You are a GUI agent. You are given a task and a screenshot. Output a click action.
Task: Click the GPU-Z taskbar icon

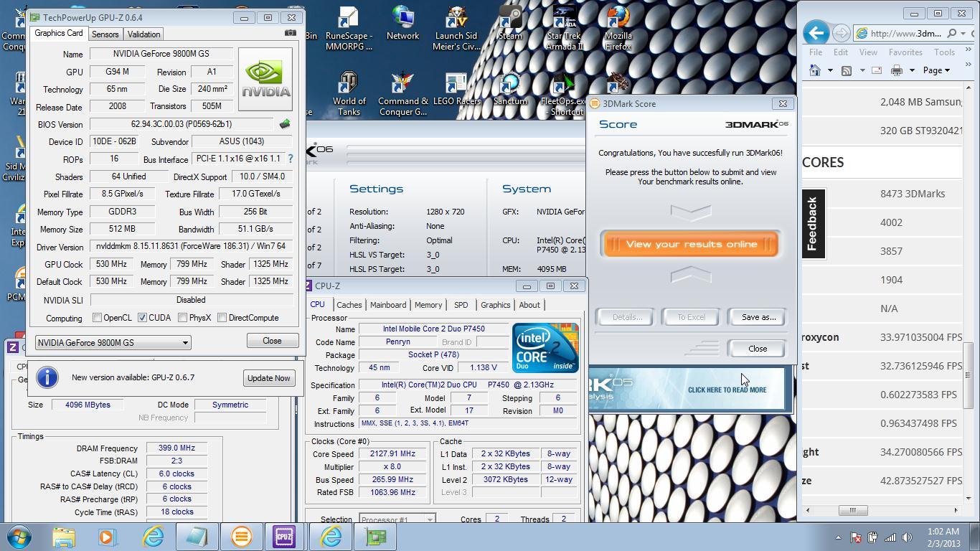pyautogui.click(x=375, y=537)
